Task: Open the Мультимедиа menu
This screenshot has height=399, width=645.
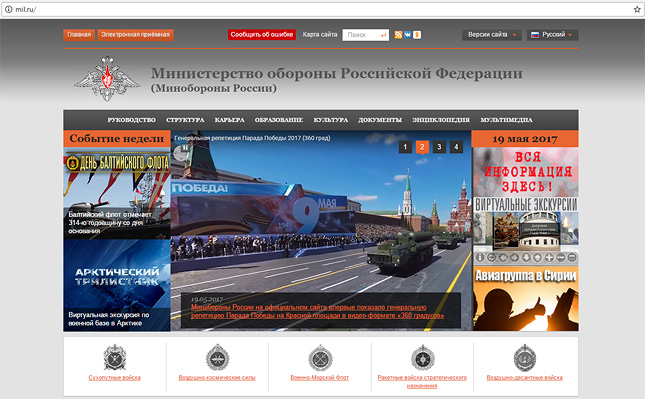Action: (x=506, y=120)
